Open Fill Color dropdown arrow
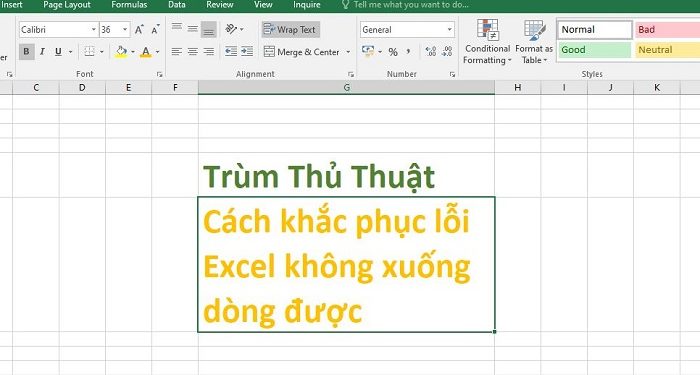Viewport: 700px width, 375px height. click(133, 52)
